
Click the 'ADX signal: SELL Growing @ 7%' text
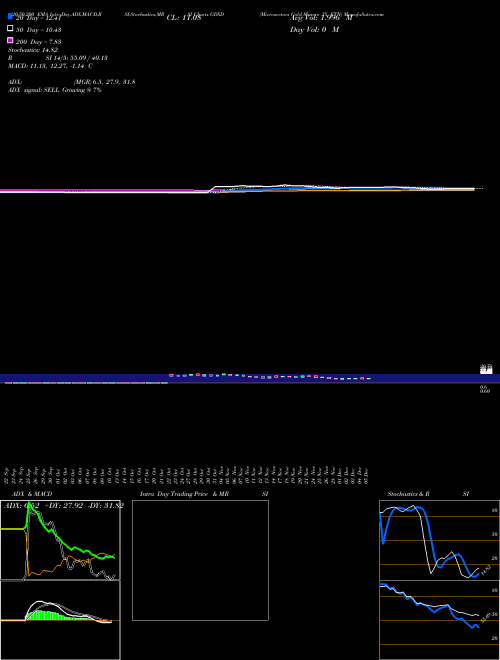coord(55,90)
